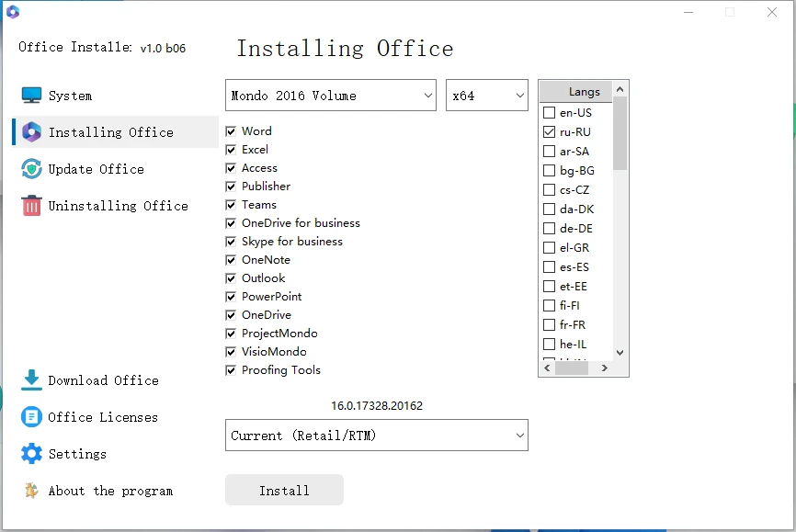
Task: Click the Langs vertical scrollbar thumb
Action: click(x=620, y=133)
